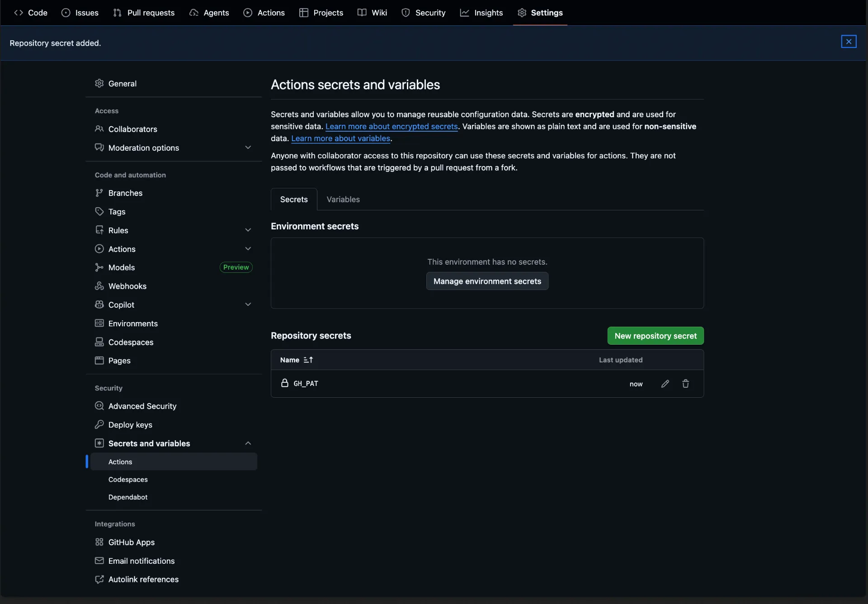
Task: Expand the Moderation options section
Action: click(x=248, y=147)
